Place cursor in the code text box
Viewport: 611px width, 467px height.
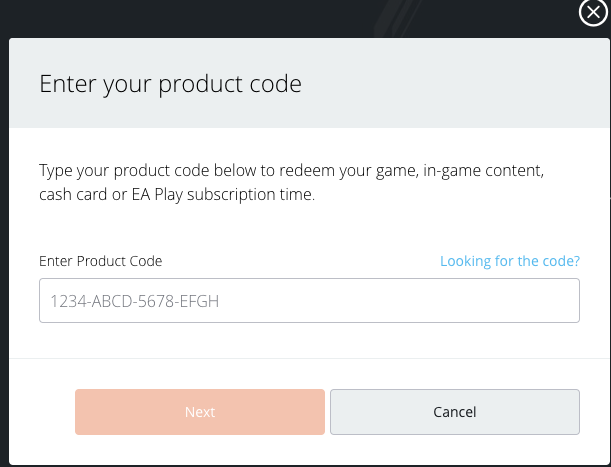click(x=309, y=301)
